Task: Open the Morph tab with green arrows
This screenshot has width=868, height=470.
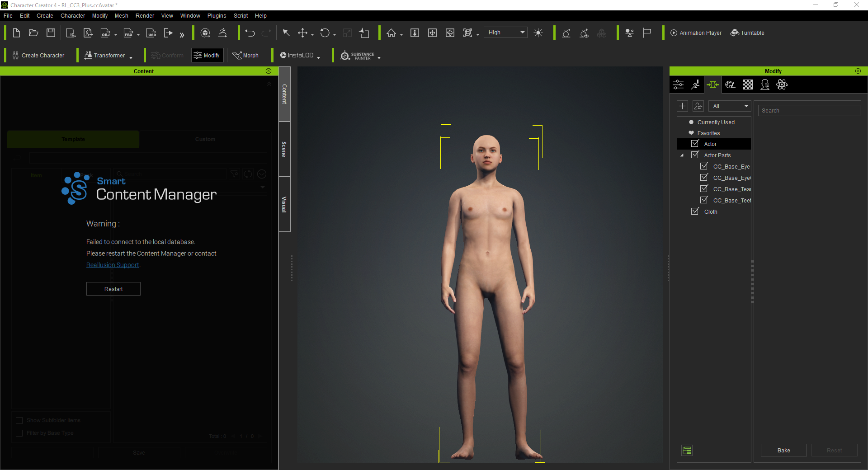Action: pos(712,85)
